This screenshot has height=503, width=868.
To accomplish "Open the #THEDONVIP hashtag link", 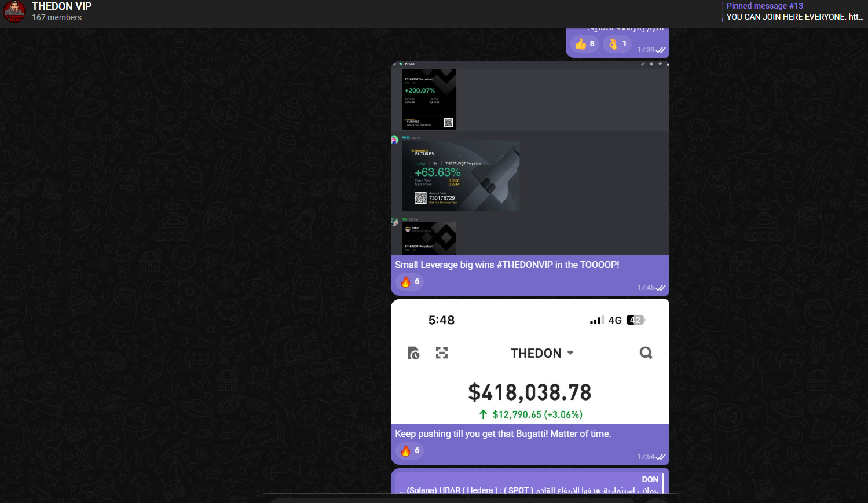I will point(525,265).
